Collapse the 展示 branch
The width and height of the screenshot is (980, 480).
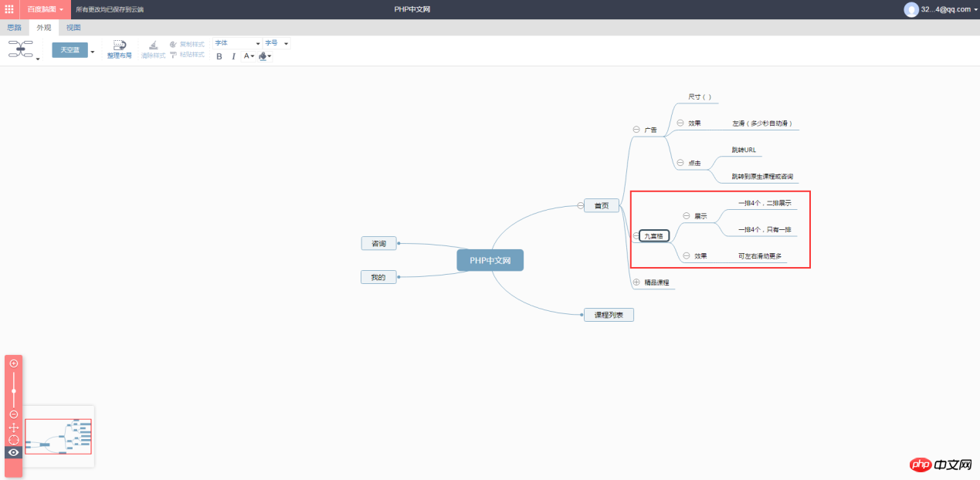click(687, 216)
